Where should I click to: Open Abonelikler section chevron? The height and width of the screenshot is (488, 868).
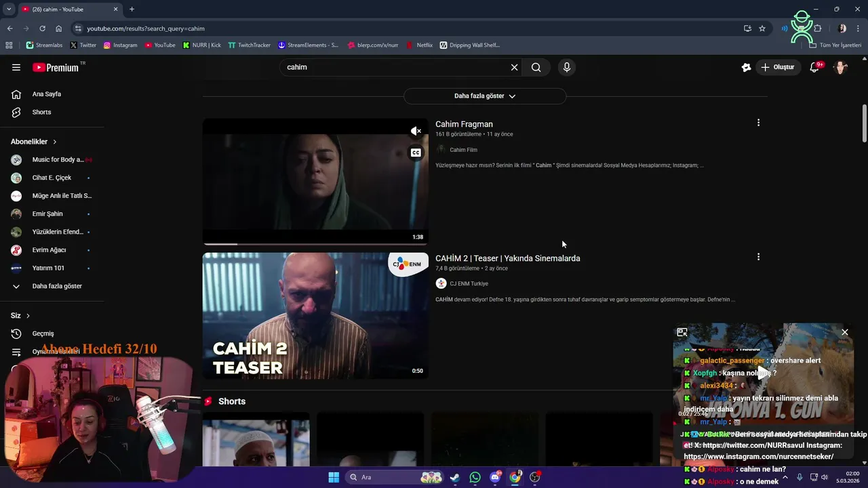coord(54,142)
